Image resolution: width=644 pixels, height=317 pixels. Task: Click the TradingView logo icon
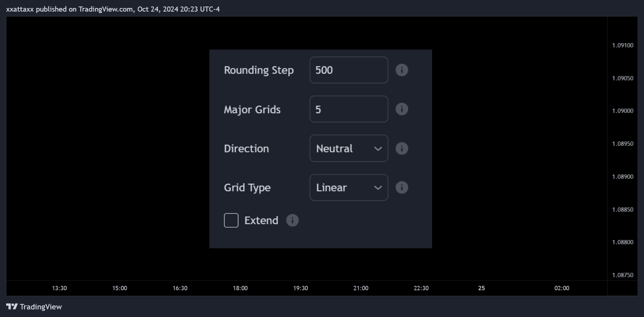point(12,307)
